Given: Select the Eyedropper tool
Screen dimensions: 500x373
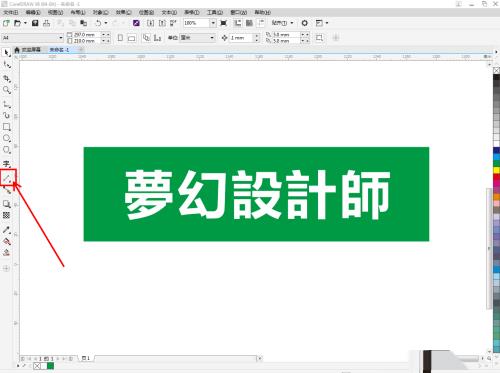Looking at the screenshot, I should tap(7, 230).
